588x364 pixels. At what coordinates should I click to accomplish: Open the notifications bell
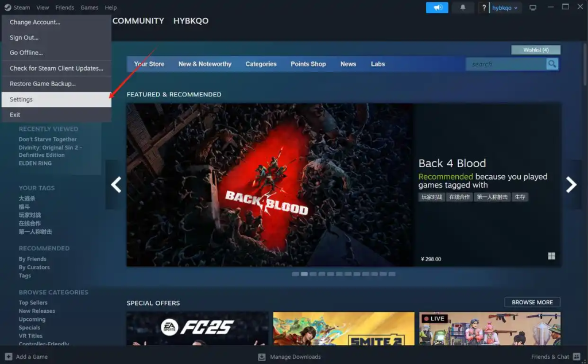pyautogui.click(x=463, y=7)
